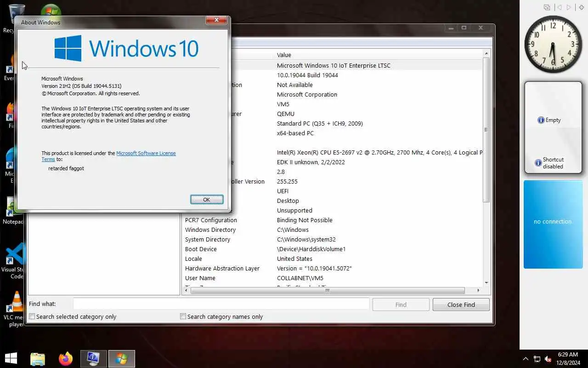Select the x64-based PC value
Viewport: 588px width, 368px height.
(295, 133)
